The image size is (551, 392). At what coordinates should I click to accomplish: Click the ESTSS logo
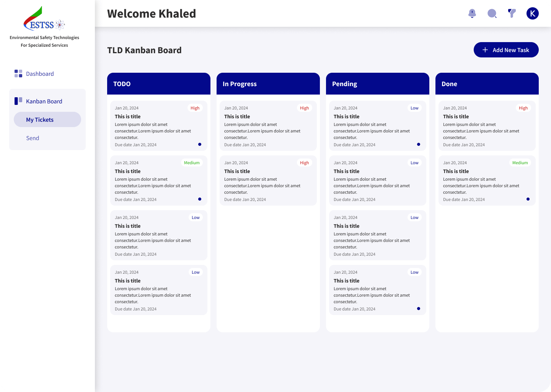coord(44,18)
